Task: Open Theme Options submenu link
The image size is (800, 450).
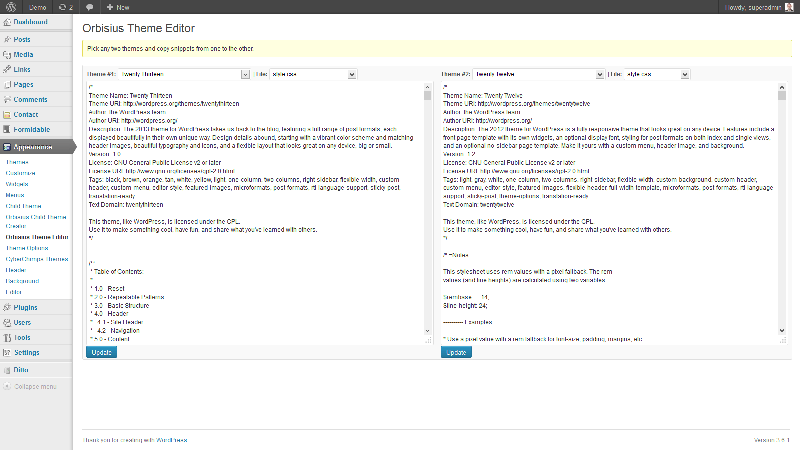Action: 27,248
